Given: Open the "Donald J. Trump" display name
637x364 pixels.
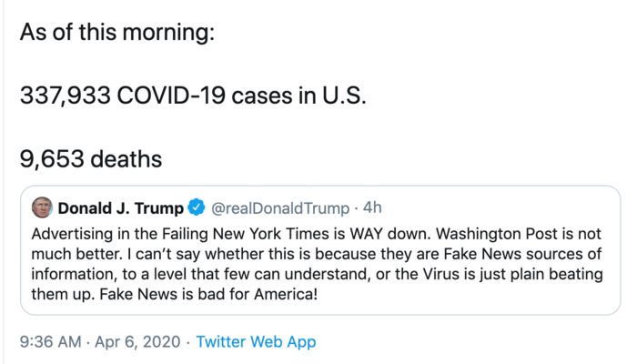Looking at the screenshot, I should [120, 207].
